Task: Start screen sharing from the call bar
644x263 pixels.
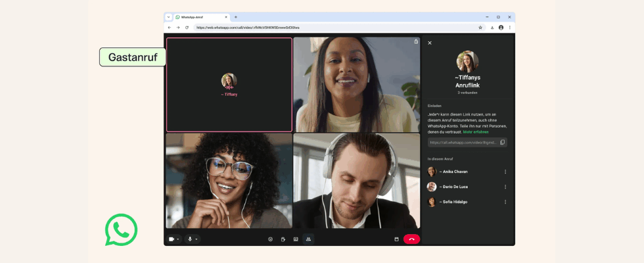Action: click(296, 239)
